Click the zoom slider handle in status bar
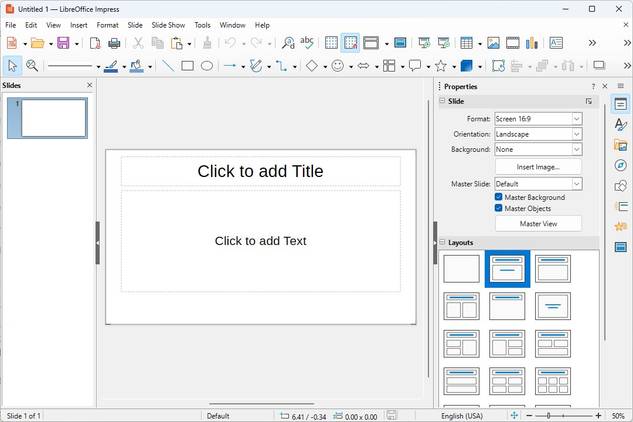This screenshot has height=422, width=633. coord(548,416)
